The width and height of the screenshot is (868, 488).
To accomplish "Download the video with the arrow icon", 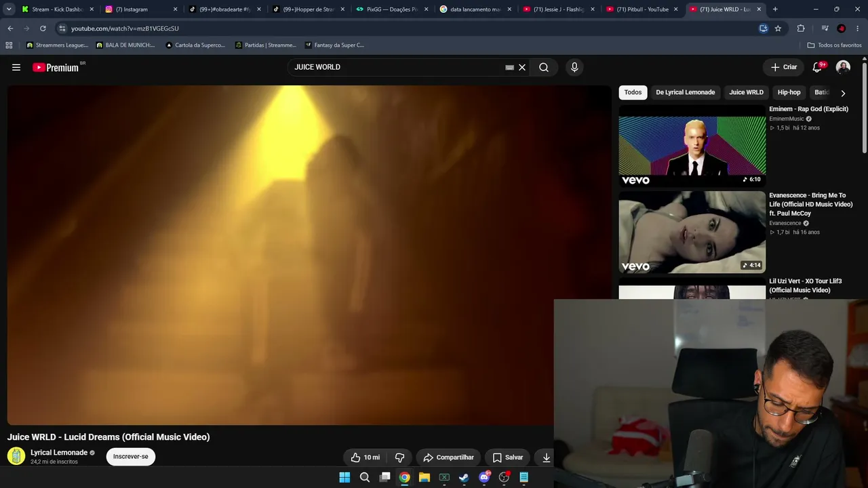I will click(546, 457).
